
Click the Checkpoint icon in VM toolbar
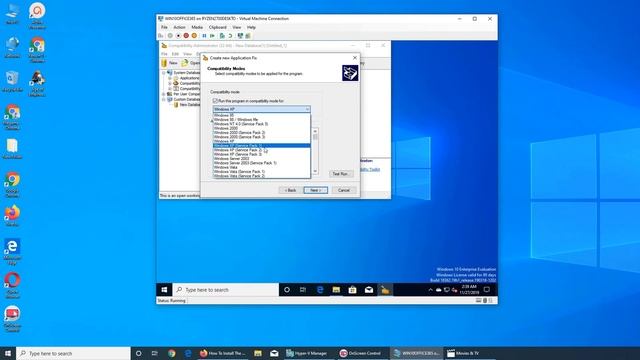coord(222,36)
